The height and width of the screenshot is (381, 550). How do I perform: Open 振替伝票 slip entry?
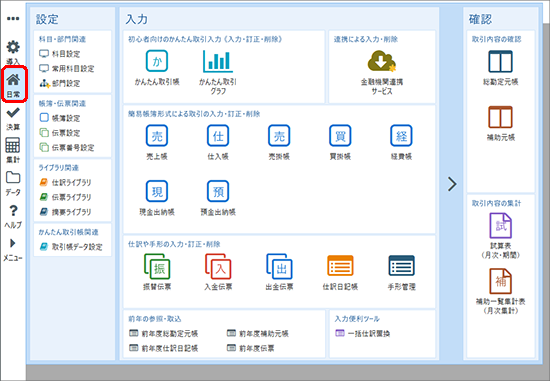click(157, 267)
